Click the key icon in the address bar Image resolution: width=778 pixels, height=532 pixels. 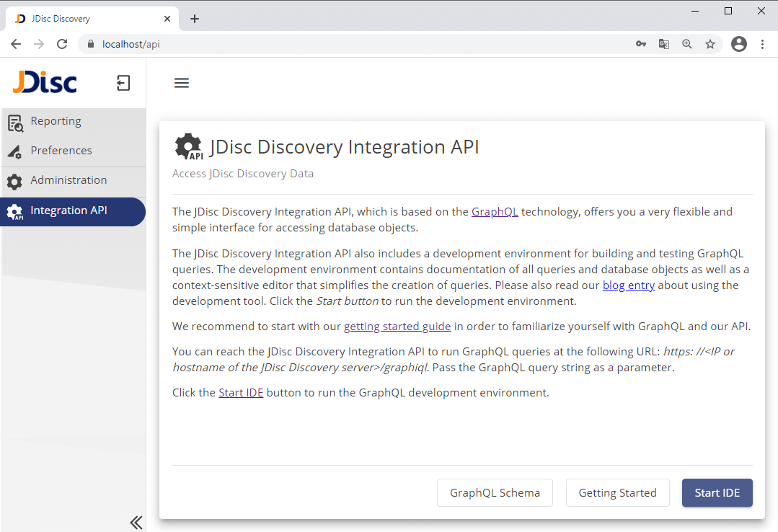(640, 44)
